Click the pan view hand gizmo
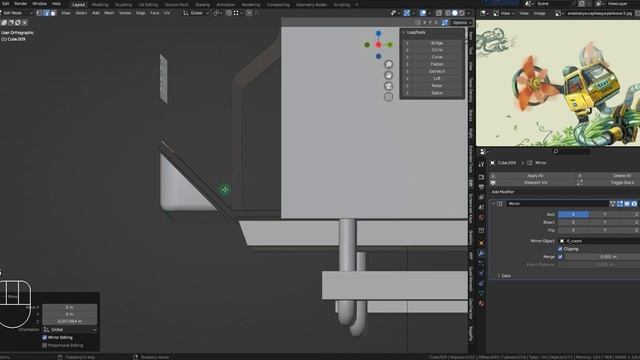 (389, 75)
